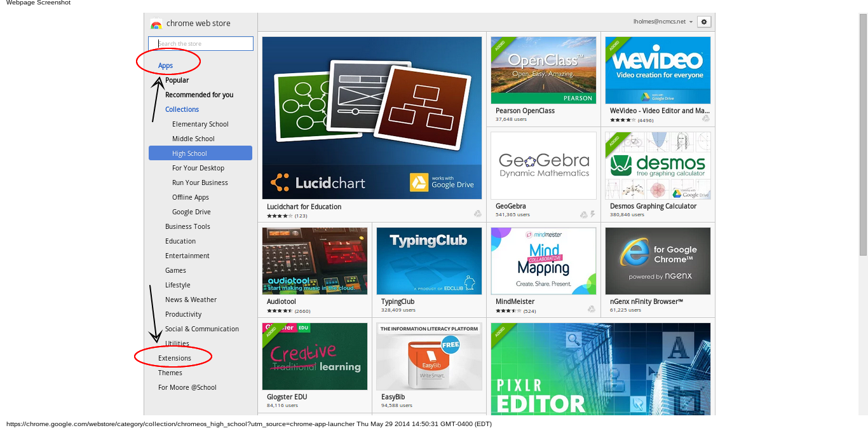Click the Google Drive icon under WeVideo
This screenshot has height=428, width=868.
pos(706,118)
